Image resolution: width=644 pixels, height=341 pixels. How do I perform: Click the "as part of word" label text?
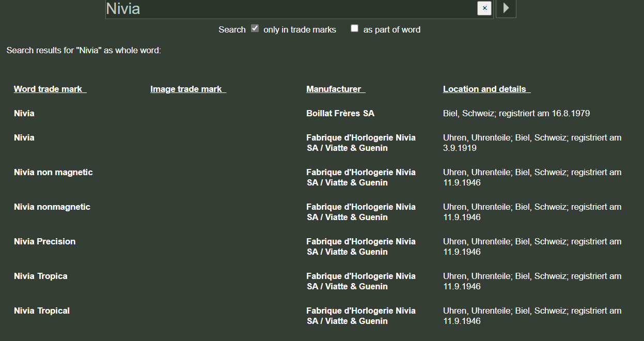pos(392,29)
